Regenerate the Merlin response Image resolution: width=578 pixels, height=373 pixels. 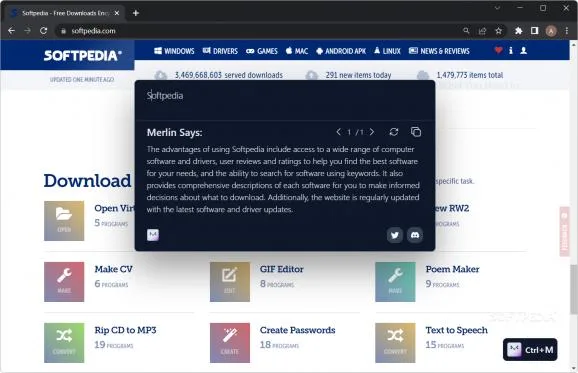point(394,132)
